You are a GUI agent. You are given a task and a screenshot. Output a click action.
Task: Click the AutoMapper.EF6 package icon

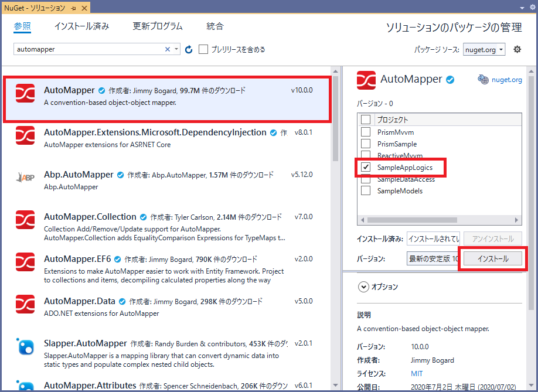pyautogui.click(x=25, y=262)
